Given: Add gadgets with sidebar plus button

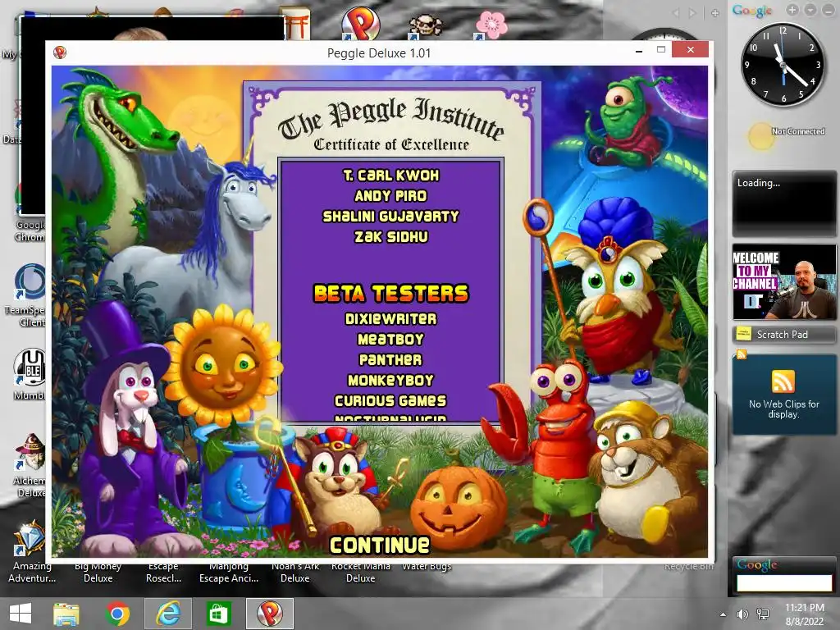Looking at the screenshot, I should point(792,10).
